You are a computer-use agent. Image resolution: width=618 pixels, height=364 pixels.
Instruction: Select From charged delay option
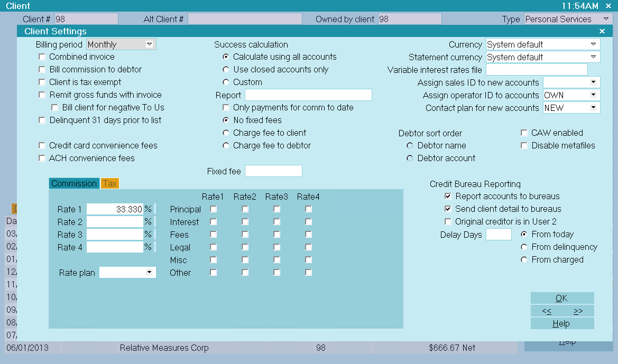[524, 259]
